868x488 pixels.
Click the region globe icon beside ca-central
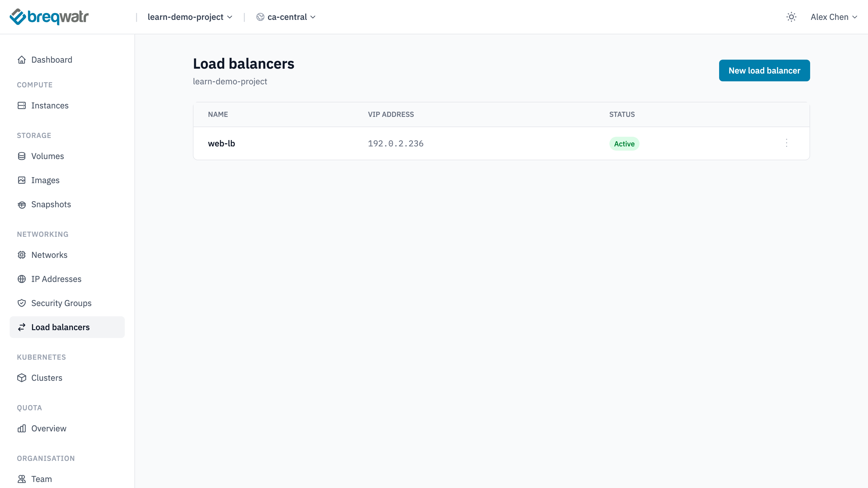tap(260, 17)
